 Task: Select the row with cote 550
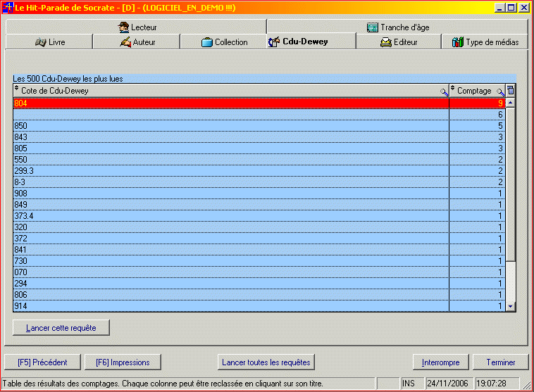259,160
